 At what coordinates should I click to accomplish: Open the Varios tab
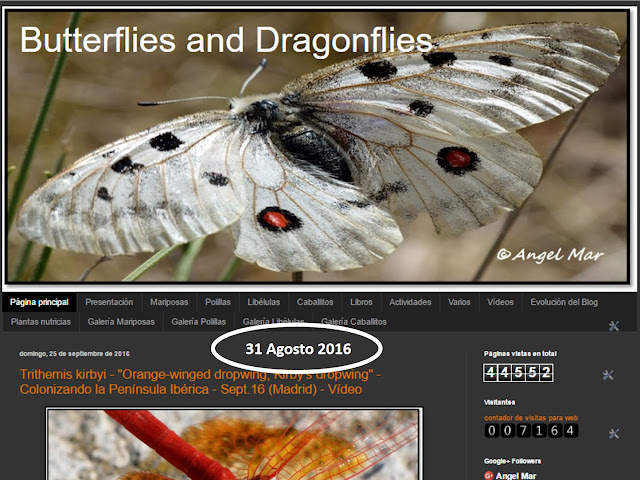click(459, 302)
